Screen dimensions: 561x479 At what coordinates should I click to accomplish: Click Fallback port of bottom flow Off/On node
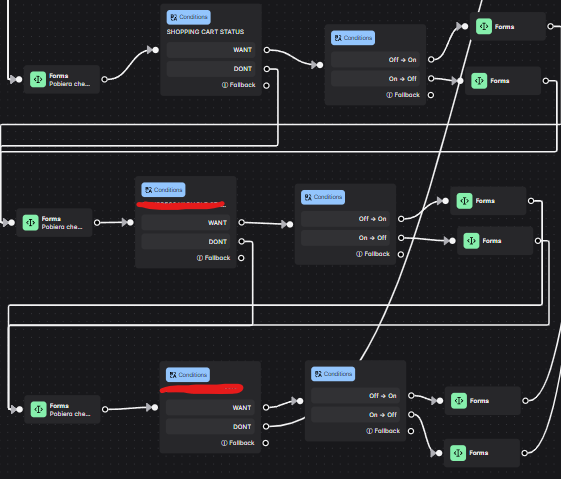[x=411, y=431]
